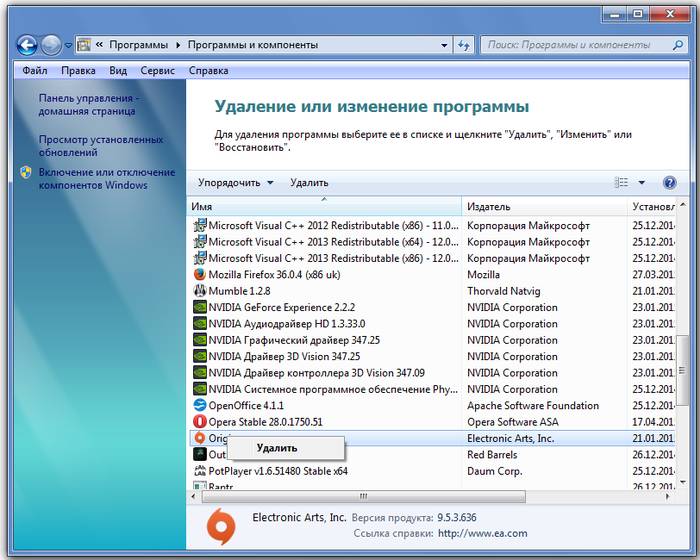Click NVIDIA GeForce Experience icon

200,307
